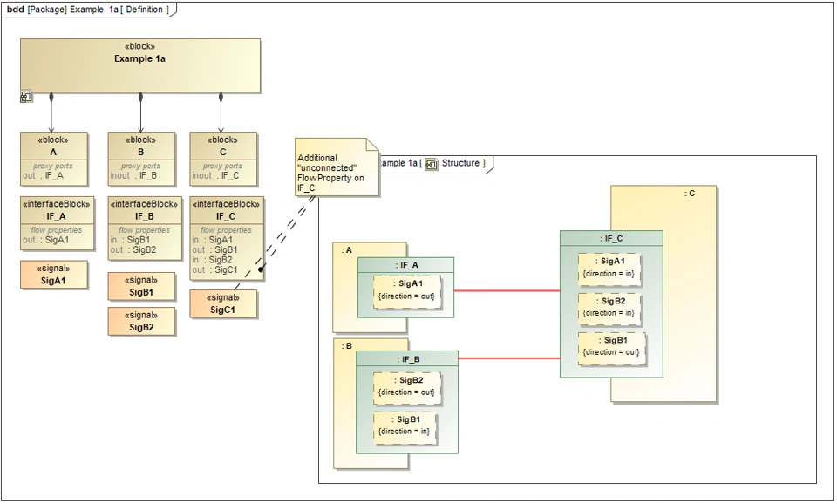Select the Example 1a block

140,65
